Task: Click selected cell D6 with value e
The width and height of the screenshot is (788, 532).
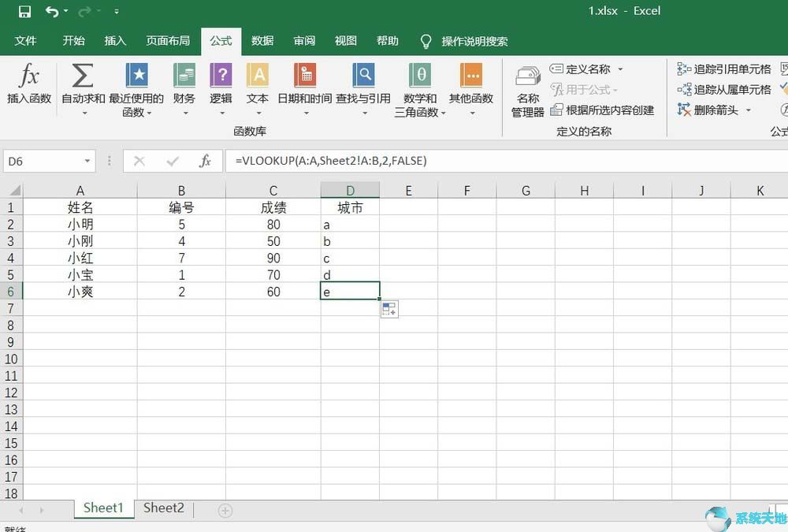Action: 351,291
